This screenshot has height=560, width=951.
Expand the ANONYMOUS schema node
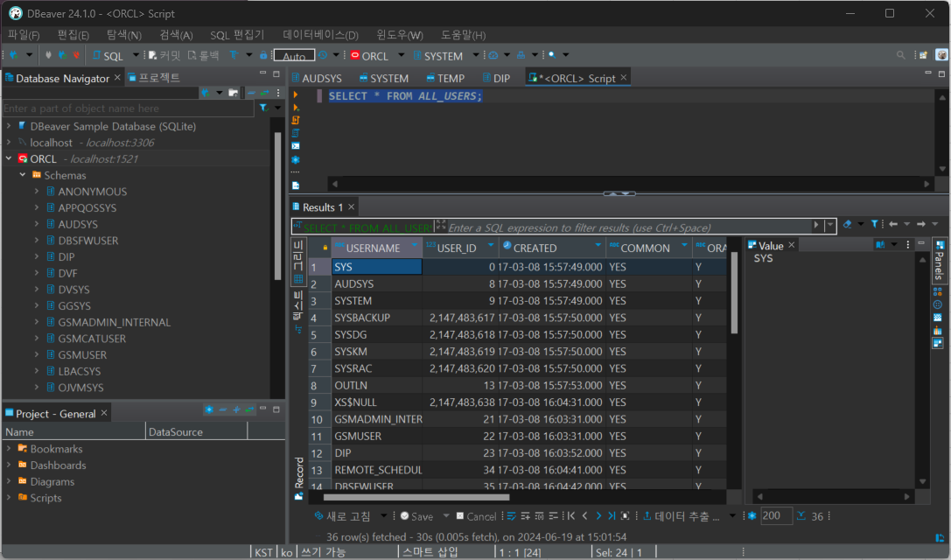pos(37,192)
